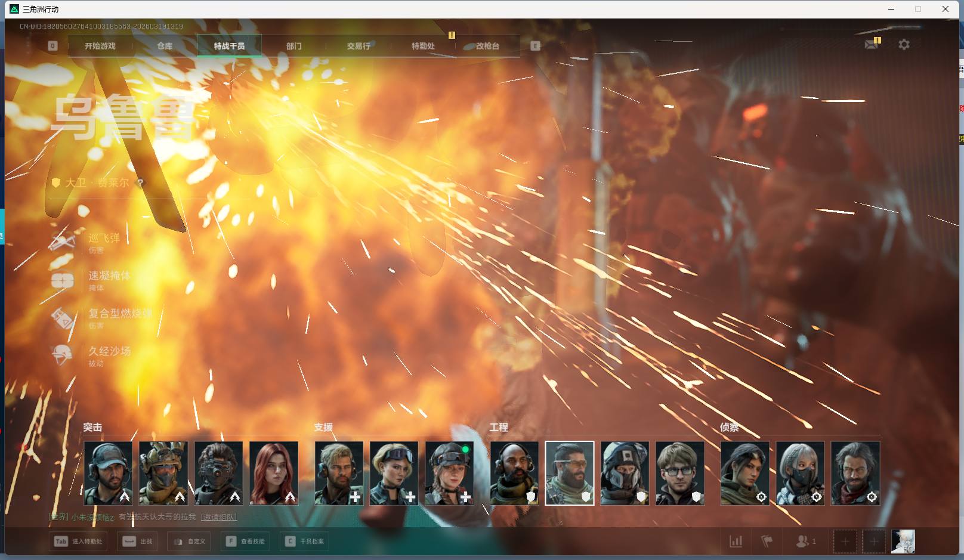This screenshot has width=964, height=560.
Task: Select the 突击 operator wearing night-vision goggles
Action: pyautogui.click(x=218, y=474)
